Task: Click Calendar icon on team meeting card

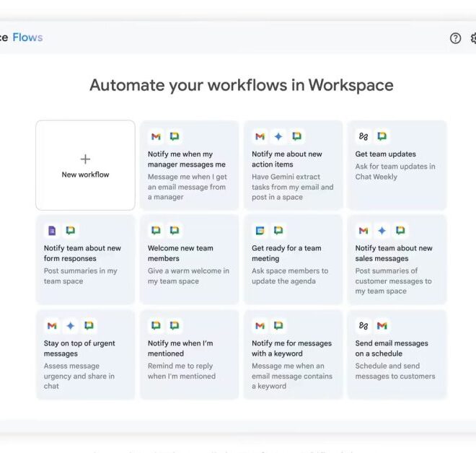Action: 260,231
